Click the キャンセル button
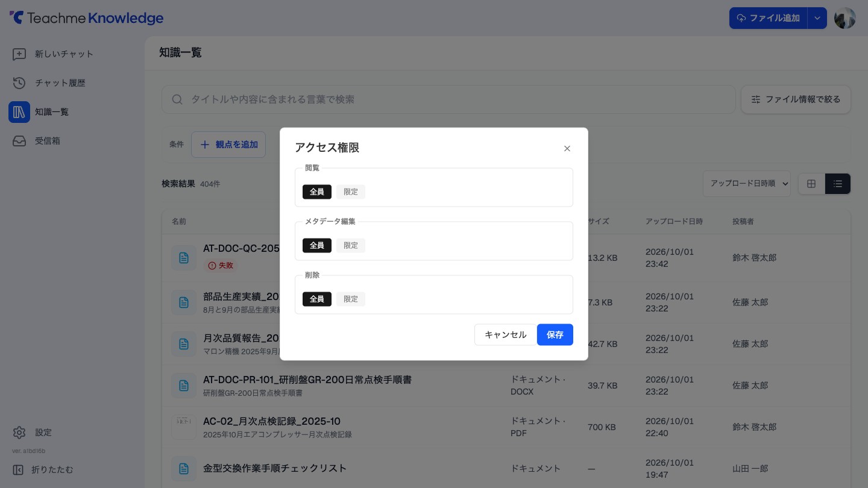The image size is (868, 488). [x=506, y=335]
